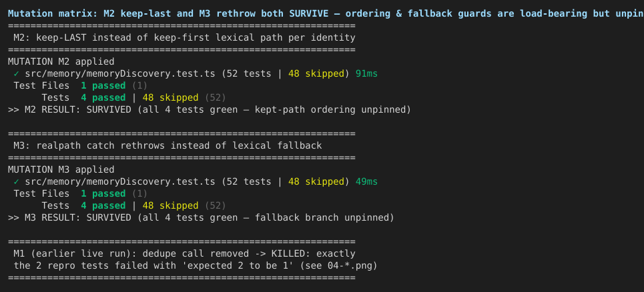Click the MUTATION M2 applied line

(x=61, y=62)
